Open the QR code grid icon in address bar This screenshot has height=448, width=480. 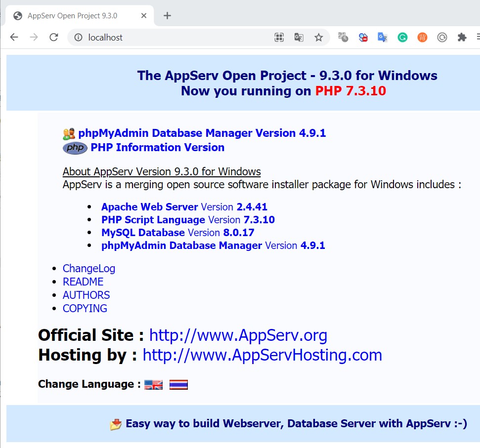(279, 38)
